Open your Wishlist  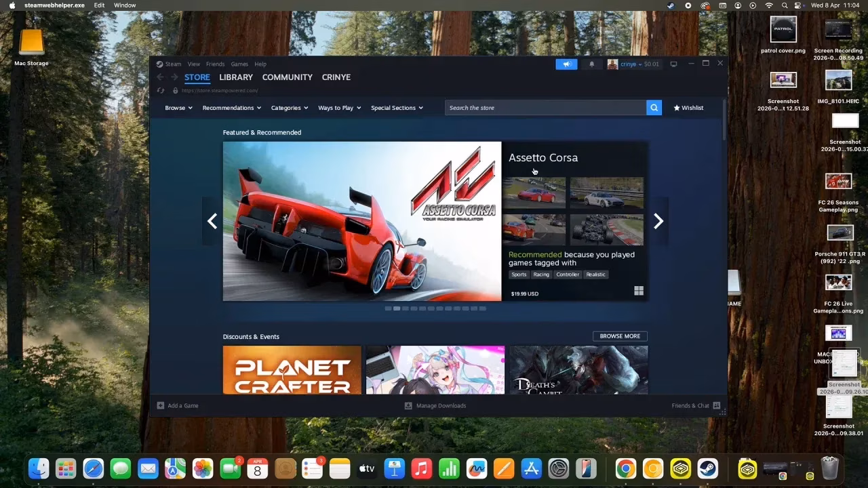(688, 107)
